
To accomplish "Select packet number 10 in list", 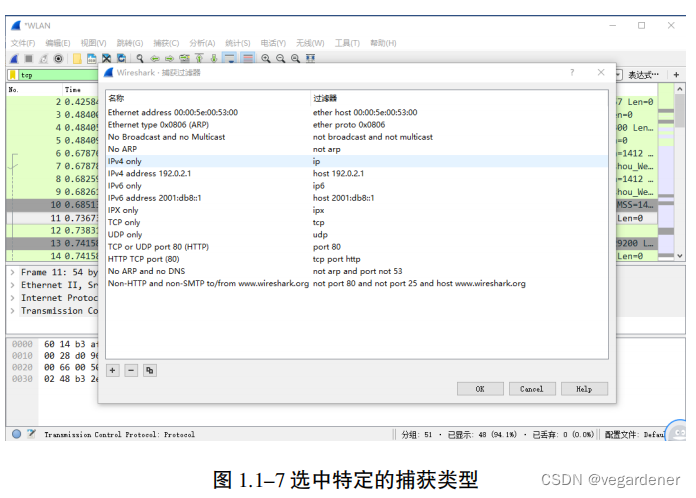I will tap(52, 205).
